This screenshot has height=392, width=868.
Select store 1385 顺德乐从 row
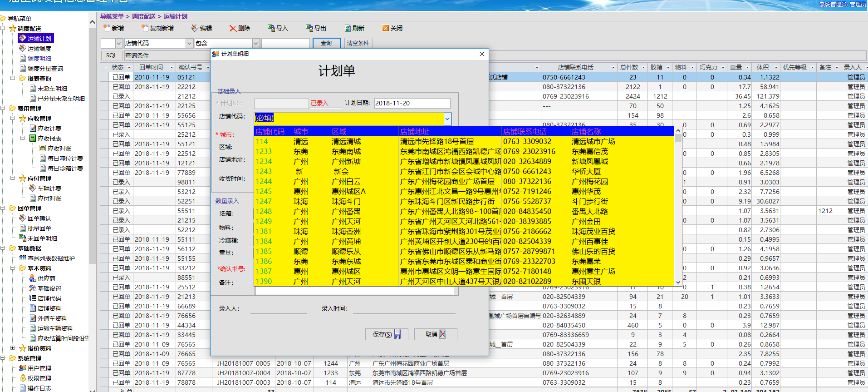tap(464, 251)
